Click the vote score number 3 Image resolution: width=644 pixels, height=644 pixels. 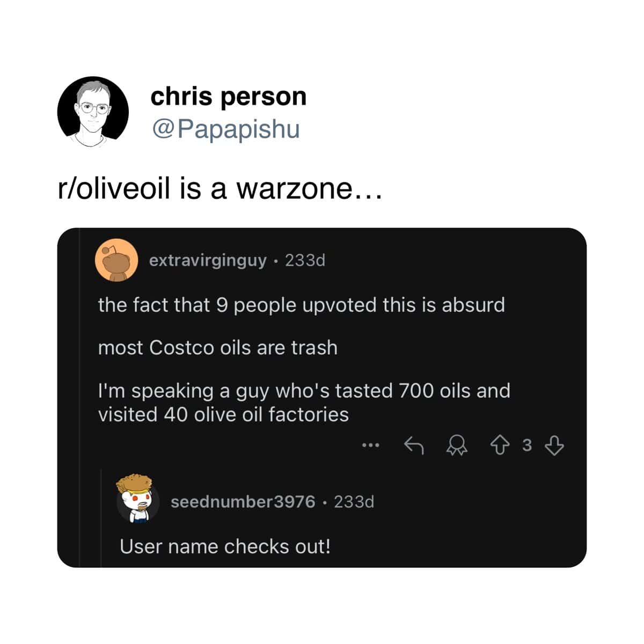click(527, 445)
